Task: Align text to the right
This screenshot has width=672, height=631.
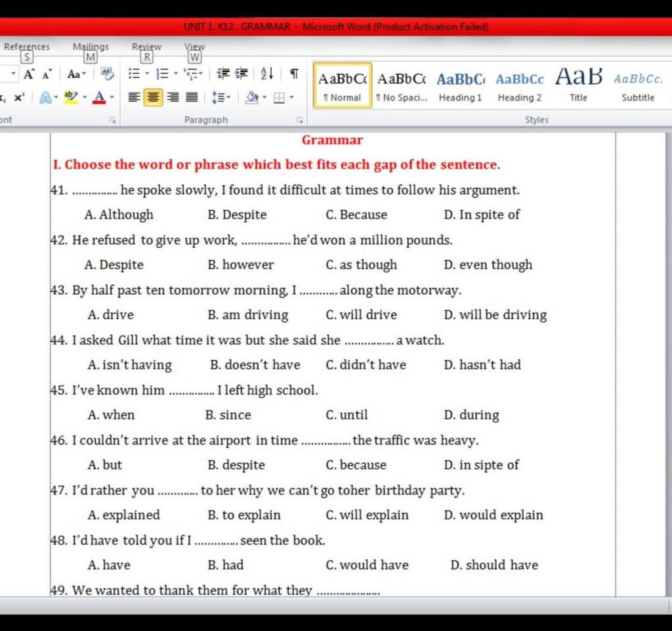Action: [x=173, y=98]
